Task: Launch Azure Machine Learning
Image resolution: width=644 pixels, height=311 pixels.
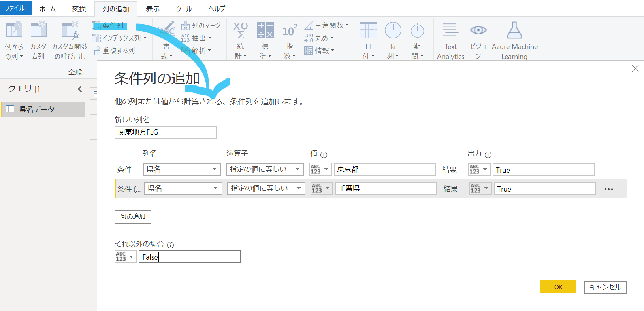Action: (x=514, y=41)
